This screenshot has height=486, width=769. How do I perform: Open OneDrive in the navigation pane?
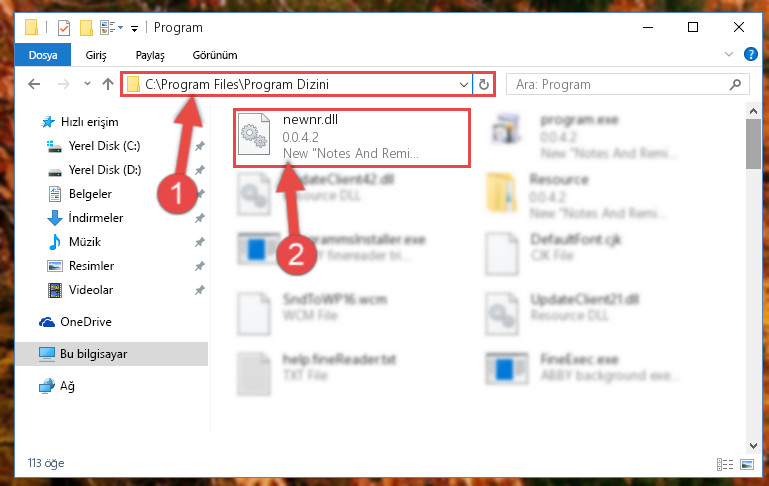click(x=85, y=322)
